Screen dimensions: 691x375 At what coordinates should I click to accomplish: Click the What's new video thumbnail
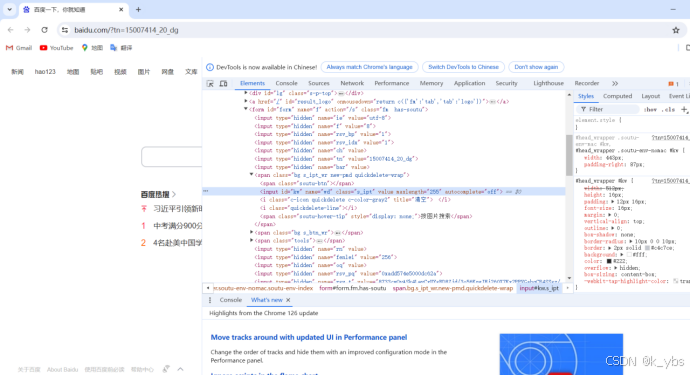(x=561, y=354)
